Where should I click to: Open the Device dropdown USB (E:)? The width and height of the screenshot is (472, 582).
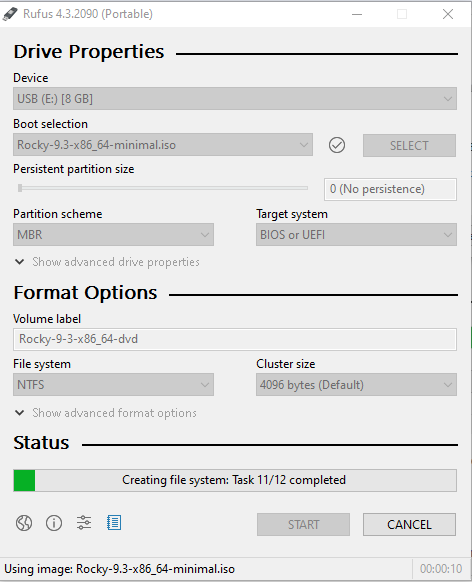pos(235,99)
